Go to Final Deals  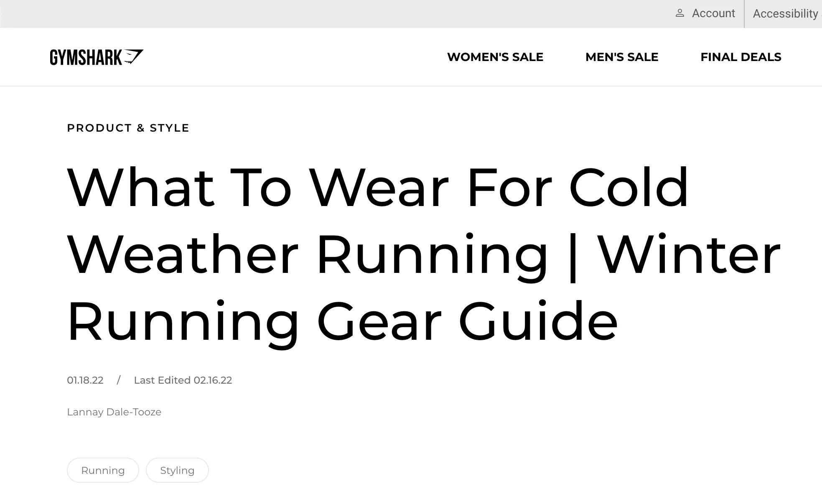point(741,57)
